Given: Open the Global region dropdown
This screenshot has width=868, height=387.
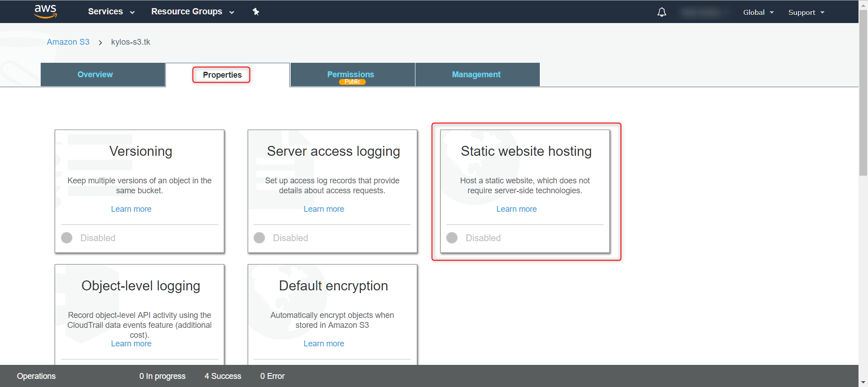Looking at the screenshot, I should 758,12.
